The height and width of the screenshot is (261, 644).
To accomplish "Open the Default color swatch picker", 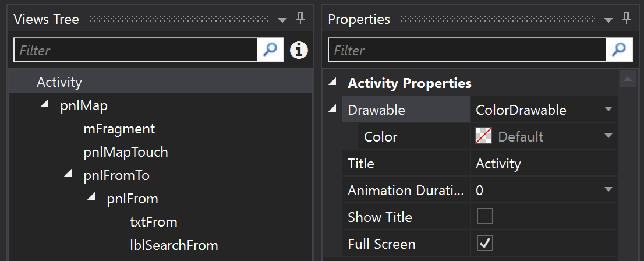I will point(483,136).
